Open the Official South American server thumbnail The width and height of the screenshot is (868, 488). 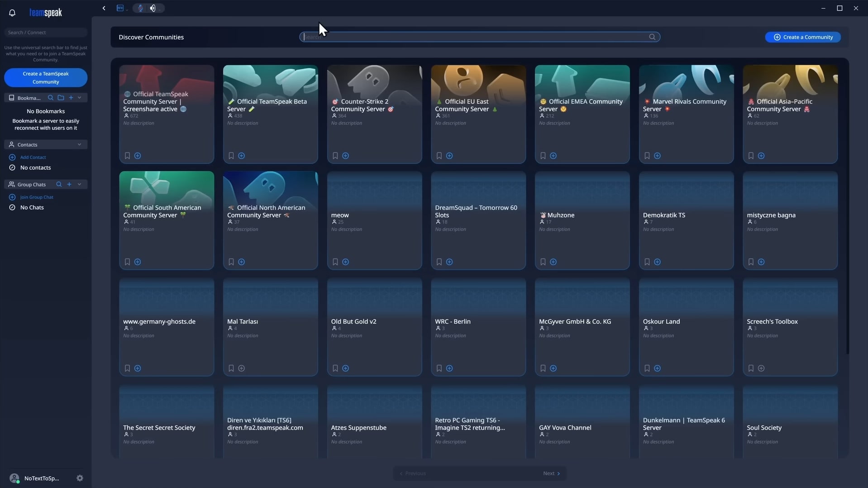point(167,188)
